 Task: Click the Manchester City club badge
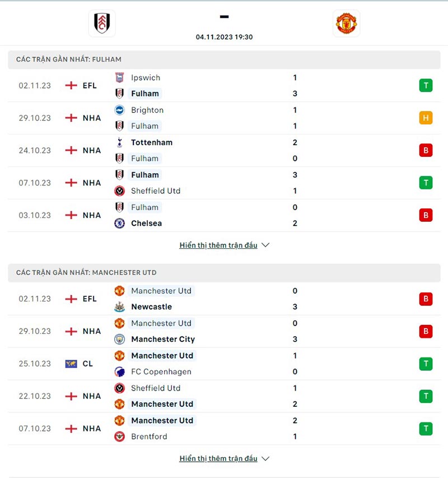pos(119,339)
